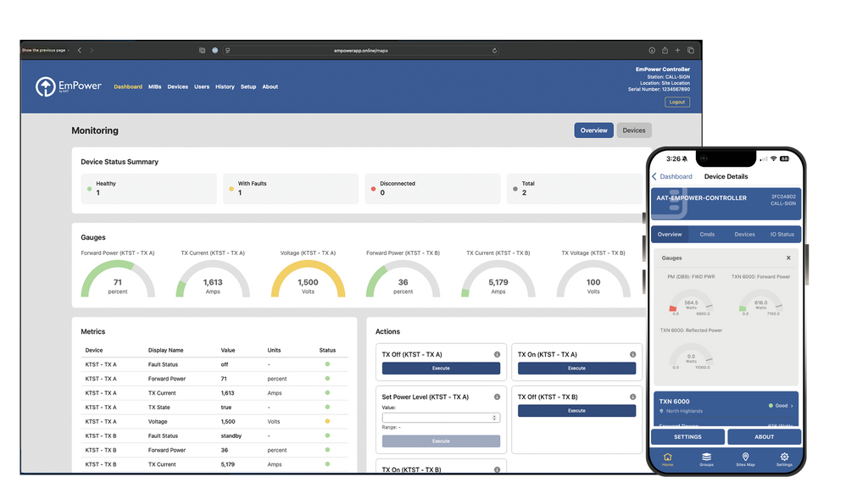Select the Total status card
This screenshot has width=868, height=488.
(575, 189)
